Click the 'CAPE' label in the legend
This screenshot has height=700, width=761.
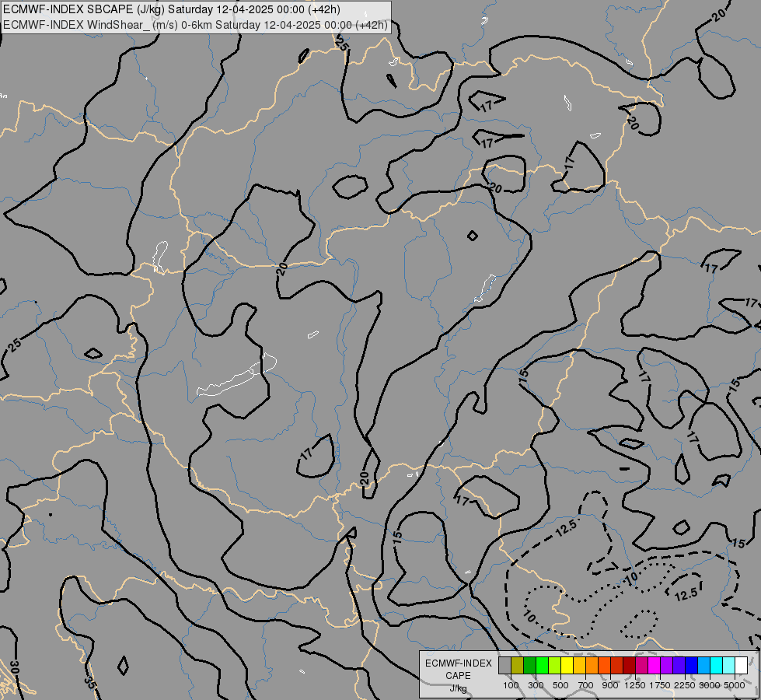coord(458,676)
